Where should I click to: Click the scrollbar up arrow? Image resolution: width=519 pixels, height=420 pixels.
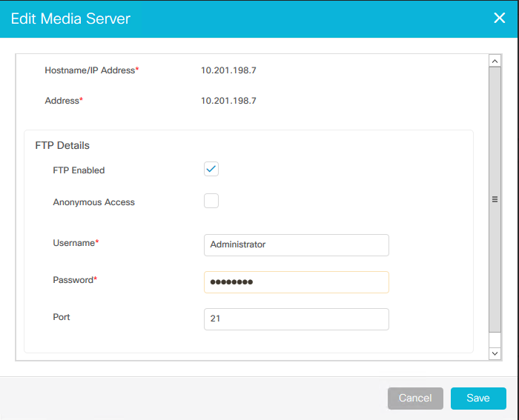(495, 61)
